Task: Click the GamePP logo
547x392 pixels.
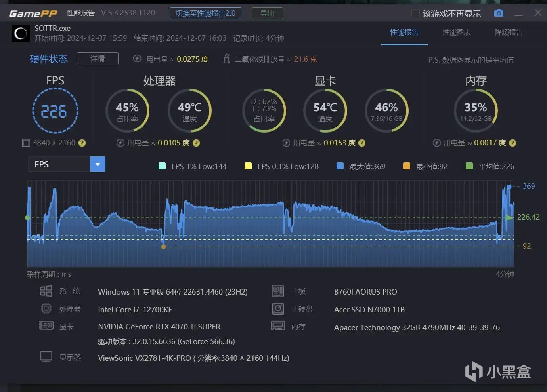Action: point(33,13)
